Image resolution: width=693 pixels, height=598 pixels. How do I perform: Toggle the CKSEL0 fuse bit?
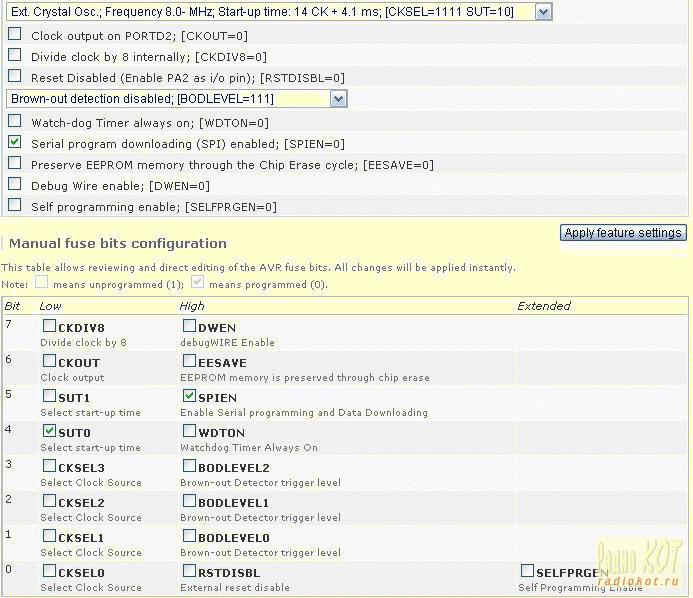[50, 571]
